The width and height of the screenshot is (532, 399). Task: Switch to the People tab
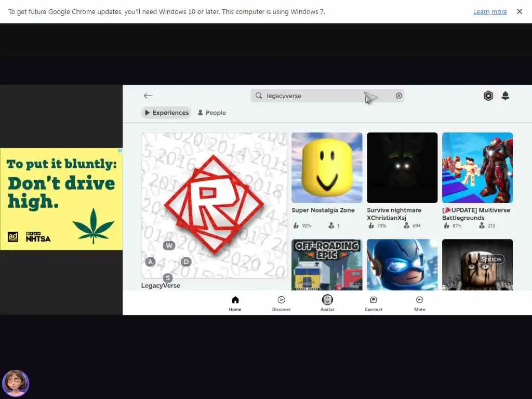pyautogui.click(x=212, y=113)
